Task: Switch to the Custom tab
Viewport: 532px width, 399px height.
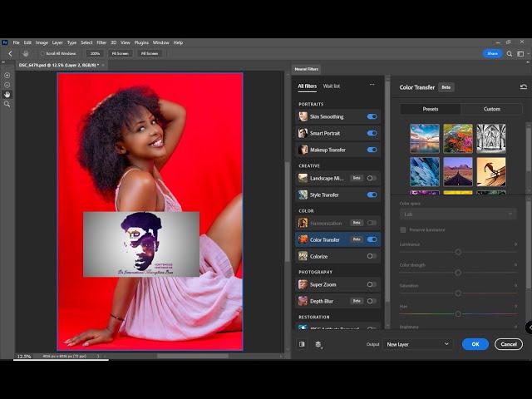Action: point(491,109)
